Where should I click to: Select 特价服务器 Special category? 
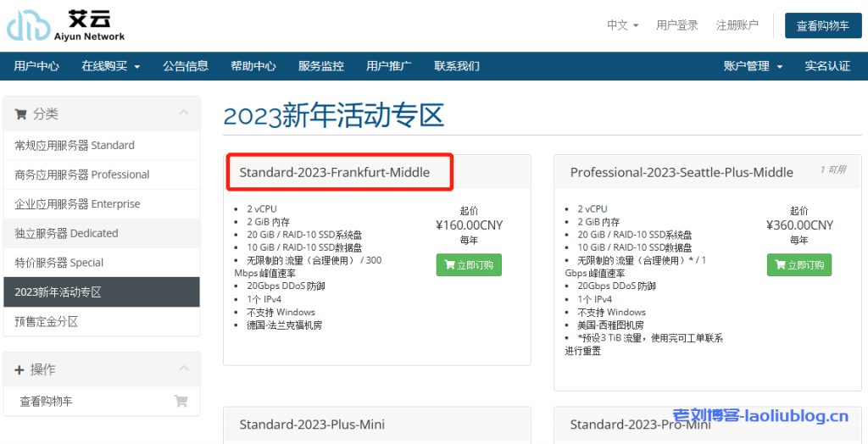(102, 263)
